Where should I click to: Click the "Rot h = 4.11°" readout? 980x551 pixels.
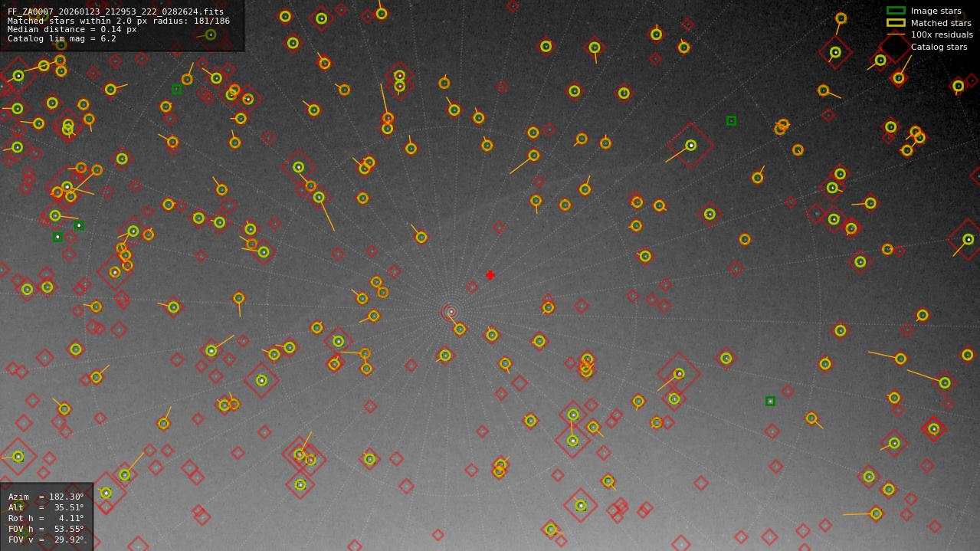tap(46, 518)
